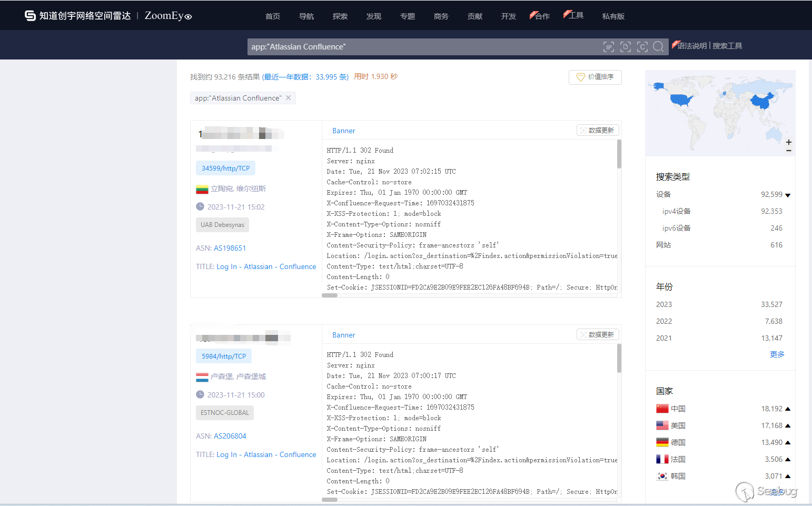This screenshot has height=506, width=812.
Task: Open 私有版 menu item
Action: (x=613, y=16)
